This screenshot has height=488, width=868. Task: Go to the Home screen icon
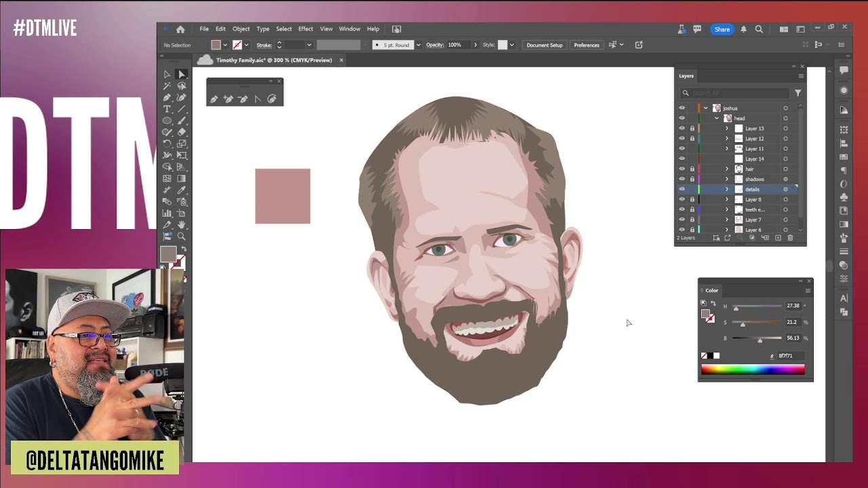180,29
